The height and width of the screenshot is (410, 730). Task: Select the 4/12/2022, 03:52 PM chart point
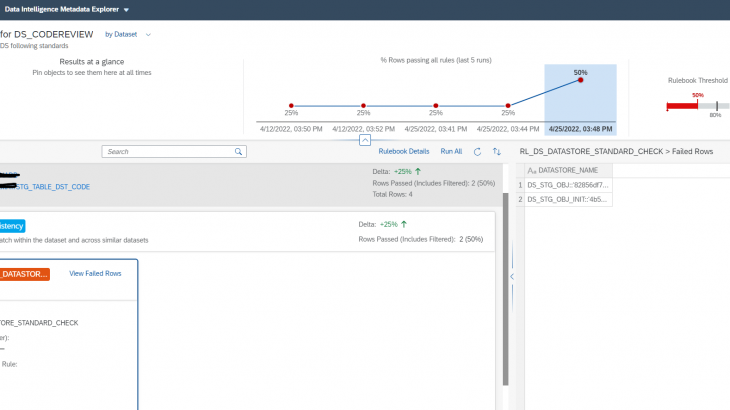pyautogui.click(x=363, y=106)
